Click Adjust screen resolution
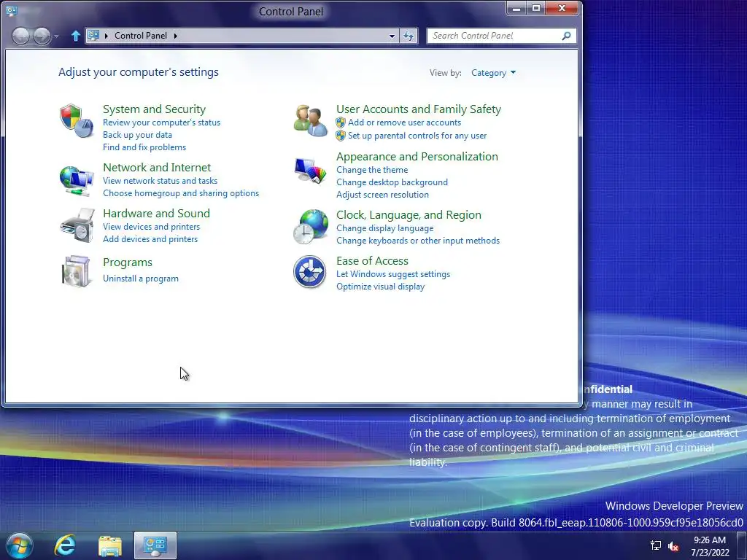 [x=382, y=195]
